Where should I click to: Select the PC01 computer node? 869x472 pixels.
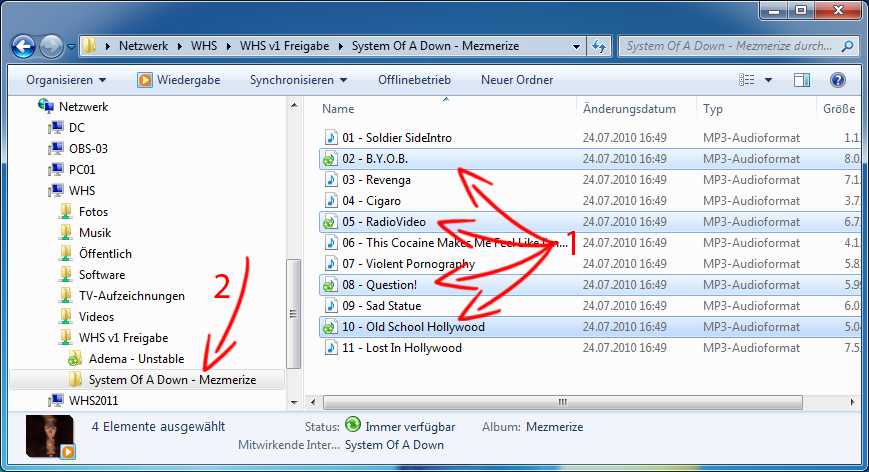[x=81, y=170]
